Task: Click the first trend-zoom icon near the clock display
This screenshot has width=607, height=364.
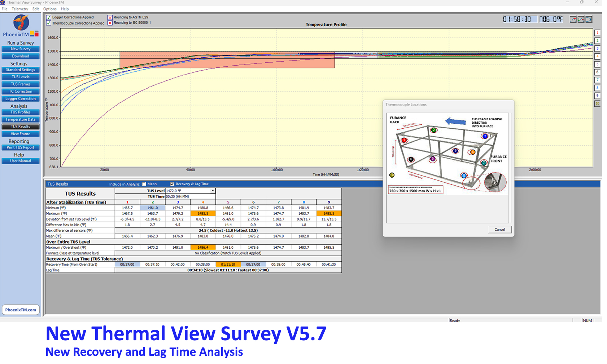Action: click(x=573, y=19)
